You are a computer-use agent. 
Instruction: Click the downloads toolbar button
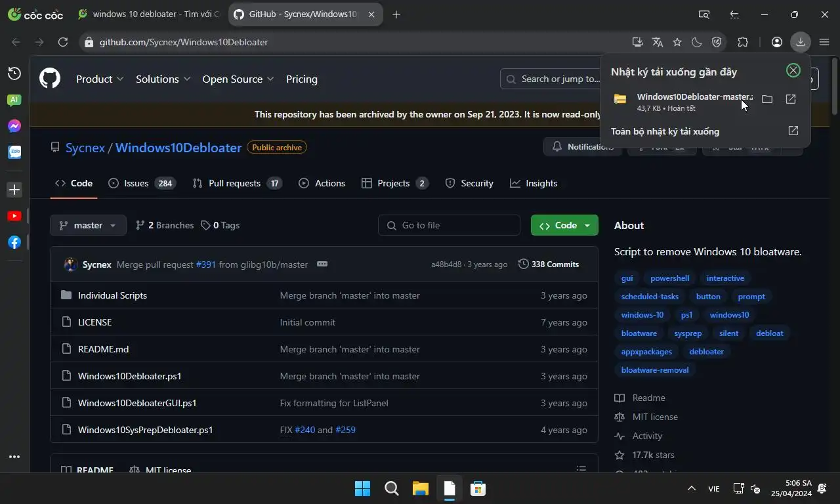click(801, 42)
